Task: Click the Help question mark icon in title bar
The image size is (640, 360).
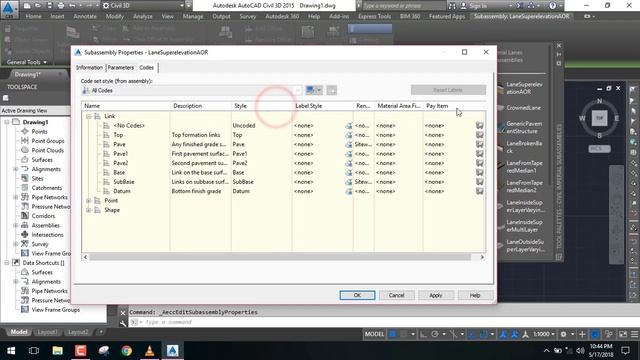Action: click(x=552, y=6)
